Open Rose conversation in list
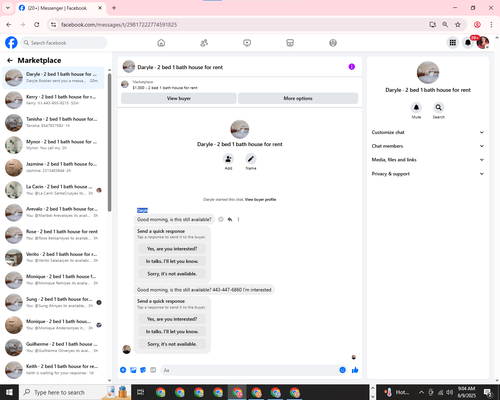The width and height of the screenshot is (500, 400). pos(53,235)
